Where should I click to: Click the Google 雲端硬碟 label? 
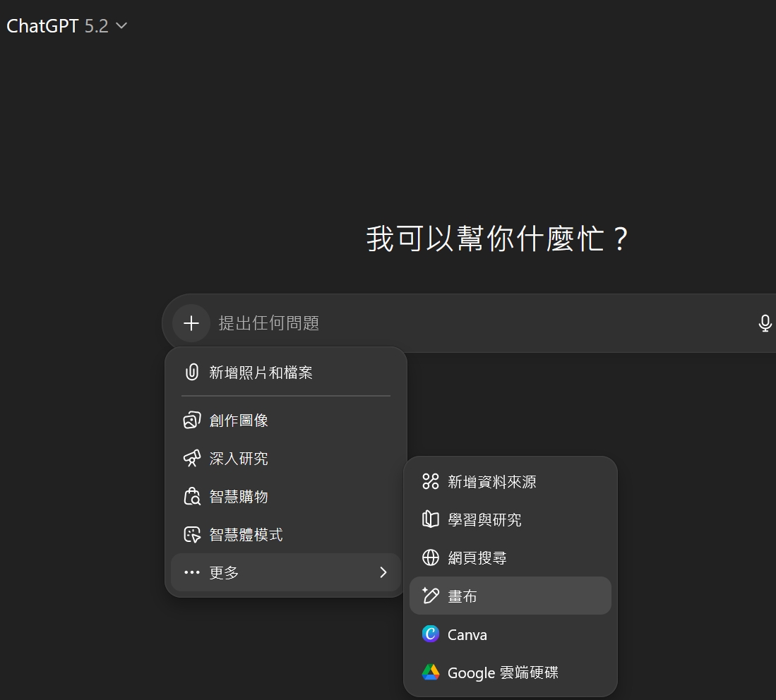[x=503, y=672]
